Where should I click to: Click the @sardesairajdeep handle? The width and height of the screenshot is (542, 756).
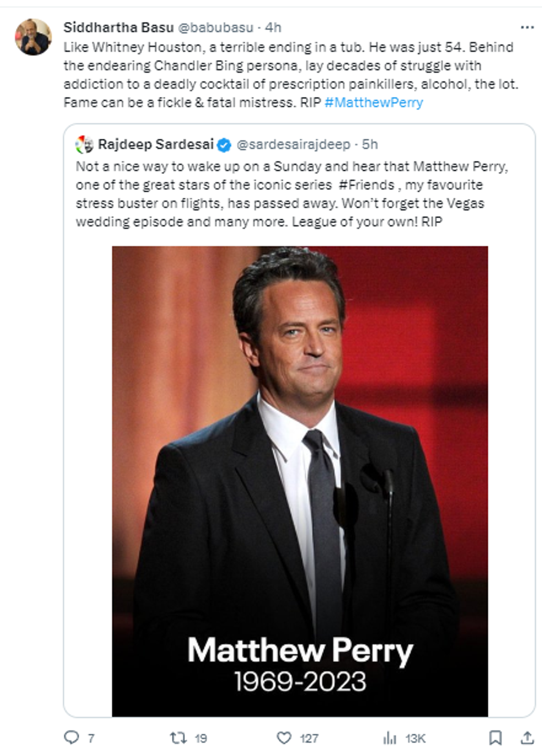coord(294,145)
